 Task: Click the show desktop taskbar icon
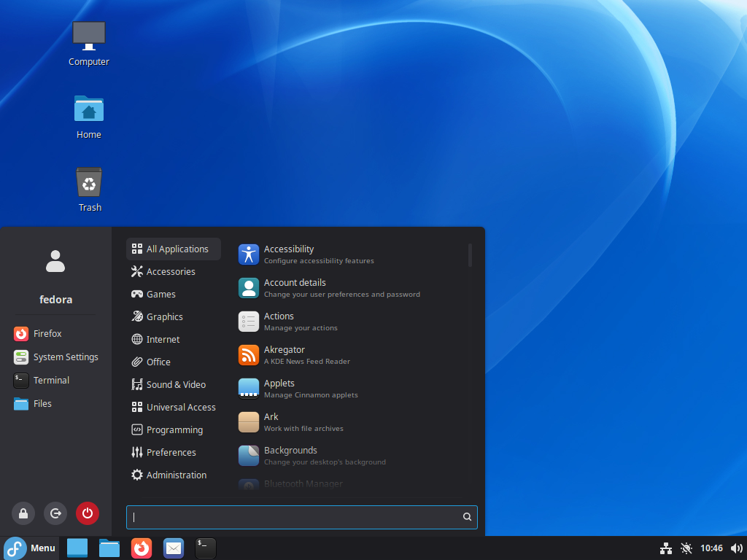77,548
